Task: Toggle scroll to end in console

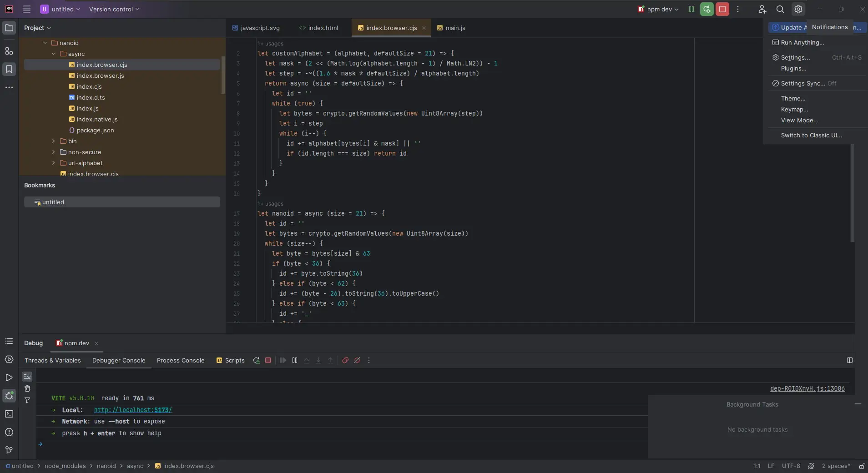Action: point(27,377)
